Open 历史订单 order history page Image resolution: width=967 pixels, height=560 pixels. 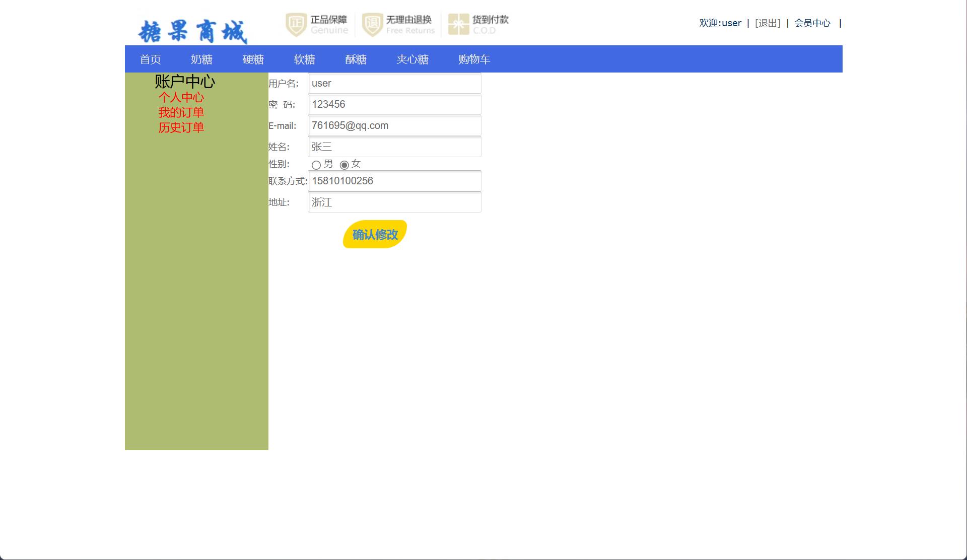point(181,128)
